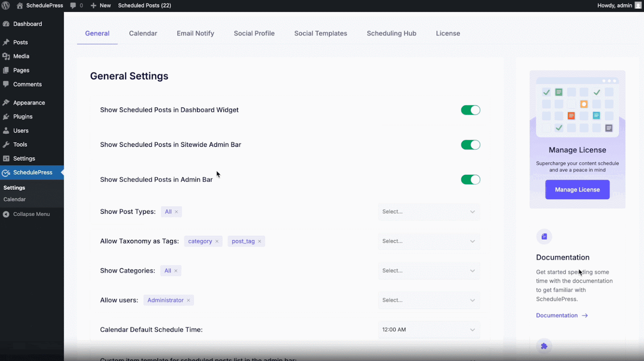Image resolution: width=644 pixels, height=361 pixels.
Task: Switch to the General tab
Action: 97,33
